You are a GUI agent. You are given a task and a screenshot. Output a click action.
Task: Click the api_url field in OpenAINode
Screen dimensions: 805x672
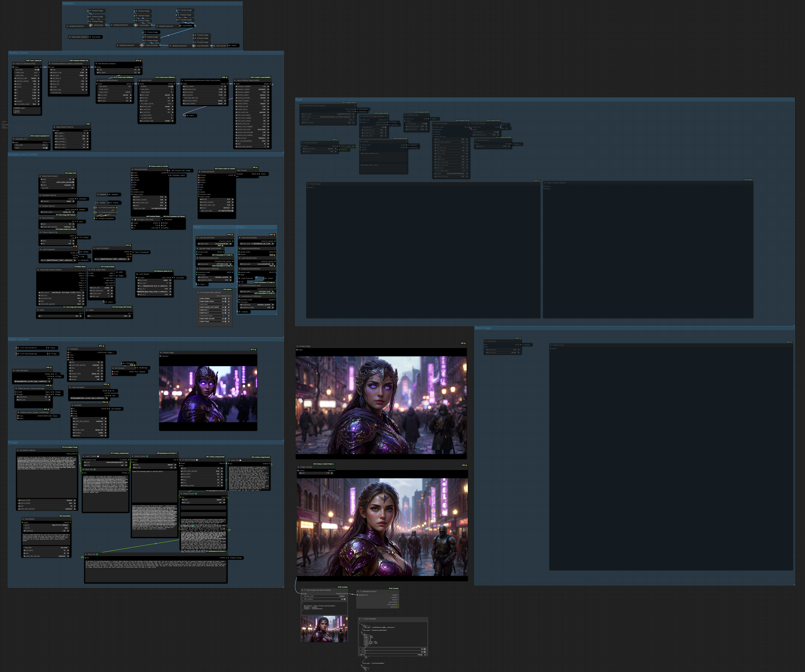point(46,525)
